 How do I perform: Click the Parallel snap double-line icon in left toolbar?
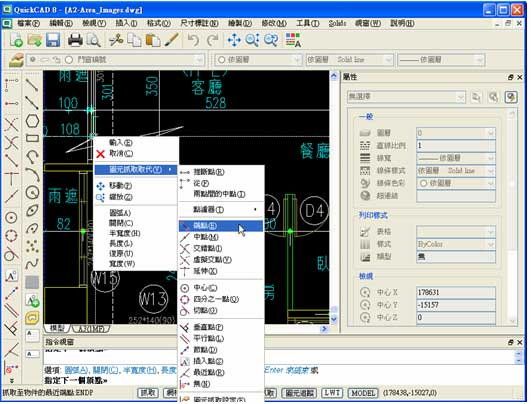12,310
